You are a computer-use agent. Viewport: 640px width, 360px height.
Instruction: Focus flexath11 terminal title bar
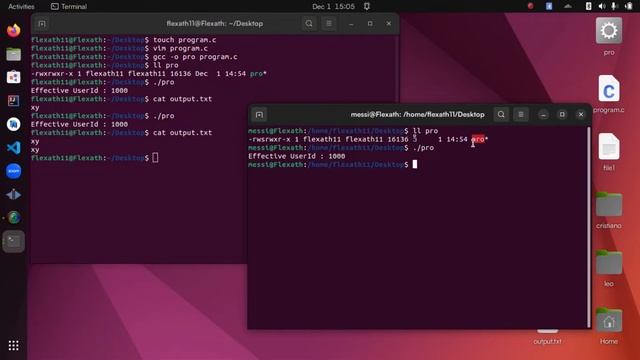[x=214, y=24]
